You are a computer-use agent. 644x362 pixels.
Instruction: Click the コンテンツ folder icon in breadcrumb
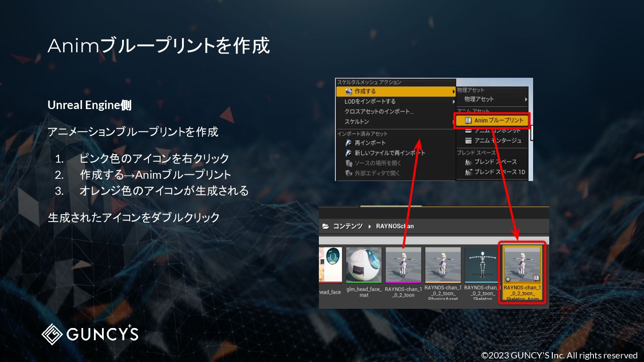(x=326, y=226)
